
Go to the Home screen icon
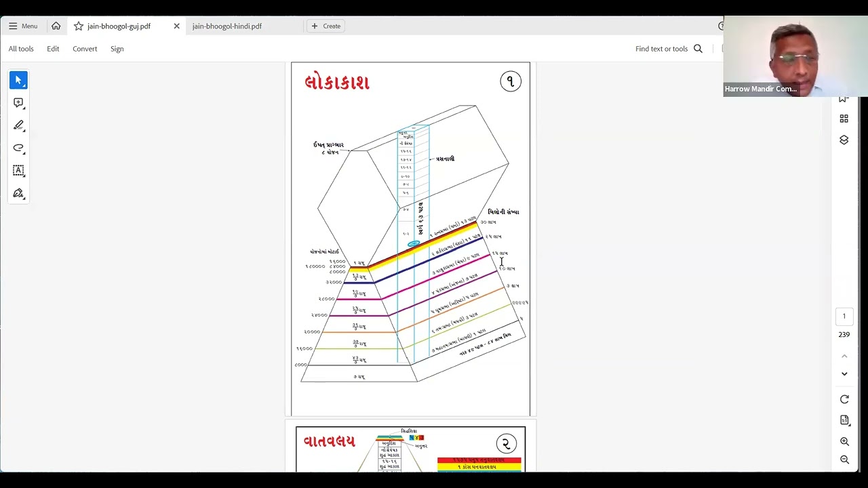tap(56, 26)
